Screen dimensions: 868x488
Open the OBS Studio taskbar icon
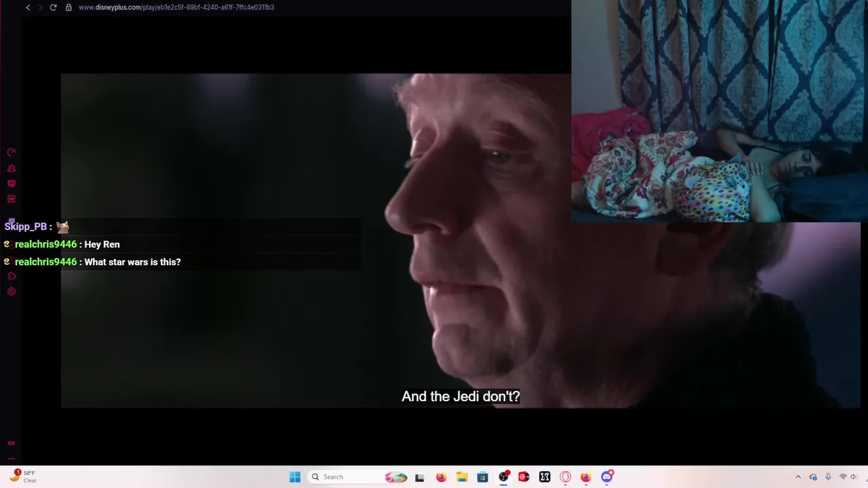503,477
